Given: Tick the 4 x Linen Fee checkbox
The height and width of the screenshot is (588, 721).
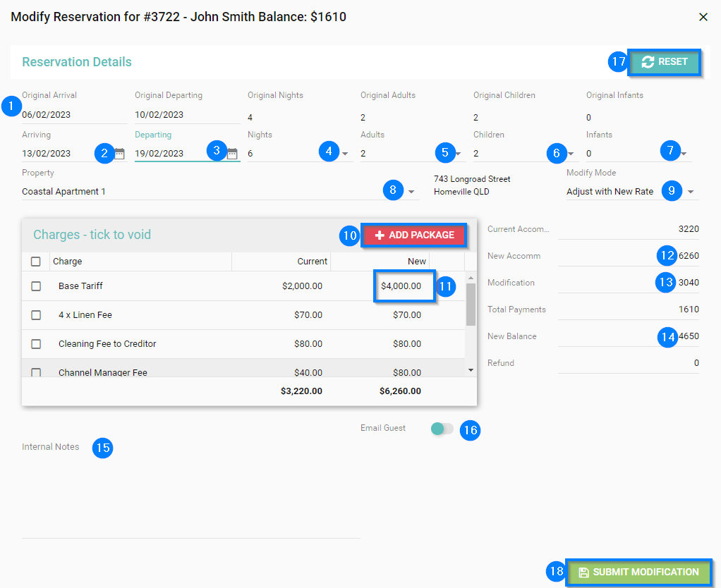Looking at the screenshot, I should (36, 315).
